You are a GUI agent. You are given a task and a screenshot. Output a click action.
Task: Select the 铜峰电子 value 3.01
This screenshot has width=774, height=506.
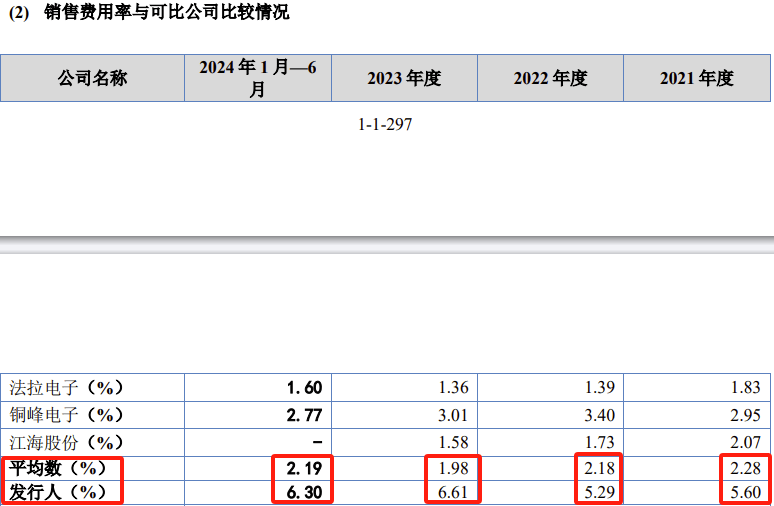tap(451, 414)
